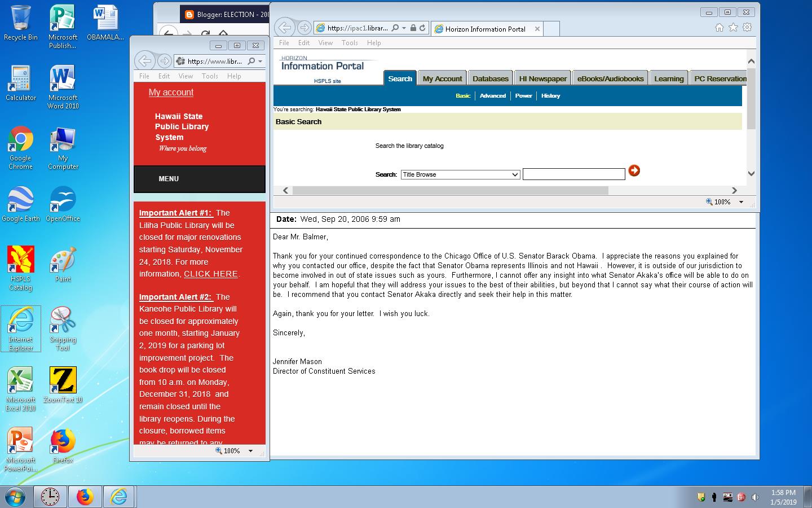Close the Horizon Information Portal tab

coord(537,29)
